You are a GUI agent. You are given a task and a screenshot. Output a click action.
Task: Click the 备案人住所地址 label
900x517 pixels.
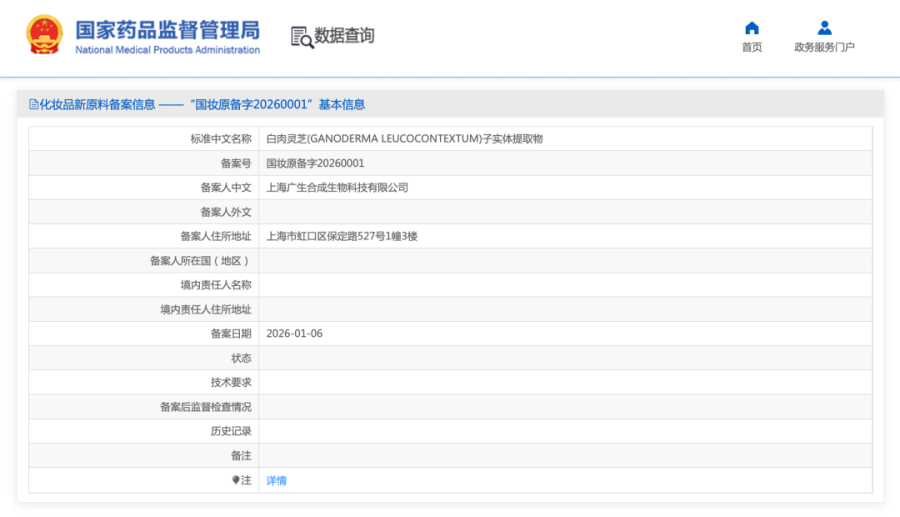pyautogui.click(x=216, y=236)
